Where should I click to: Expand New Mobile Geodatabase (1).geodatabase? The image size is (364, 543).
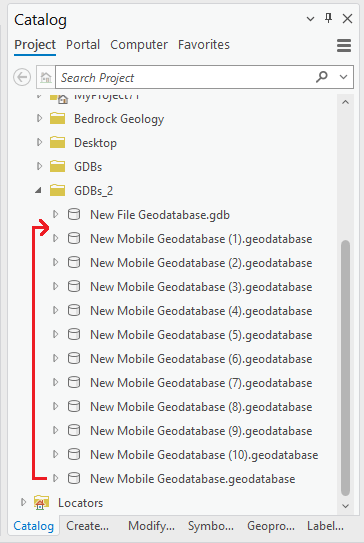[55, 238]
